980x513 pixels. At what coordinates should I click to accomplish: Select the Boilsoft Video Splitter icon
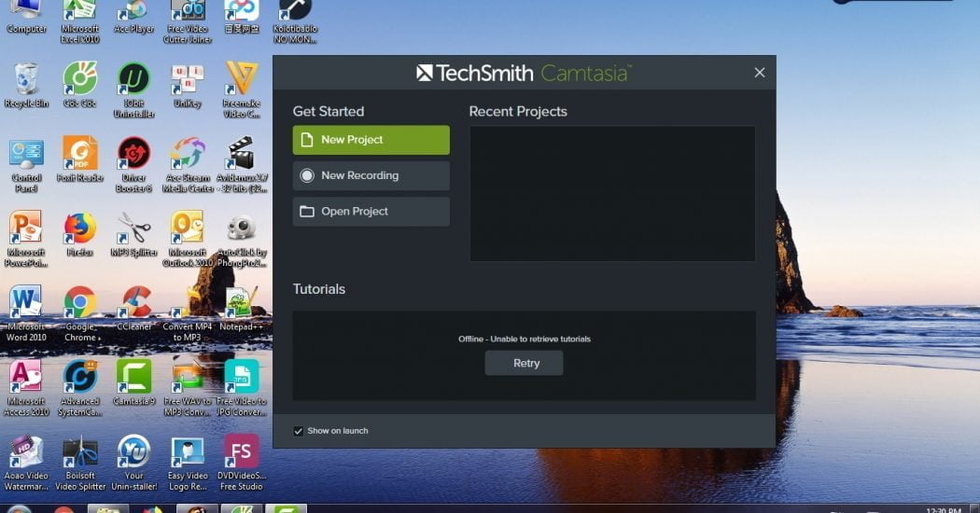(x=80, y=463)
